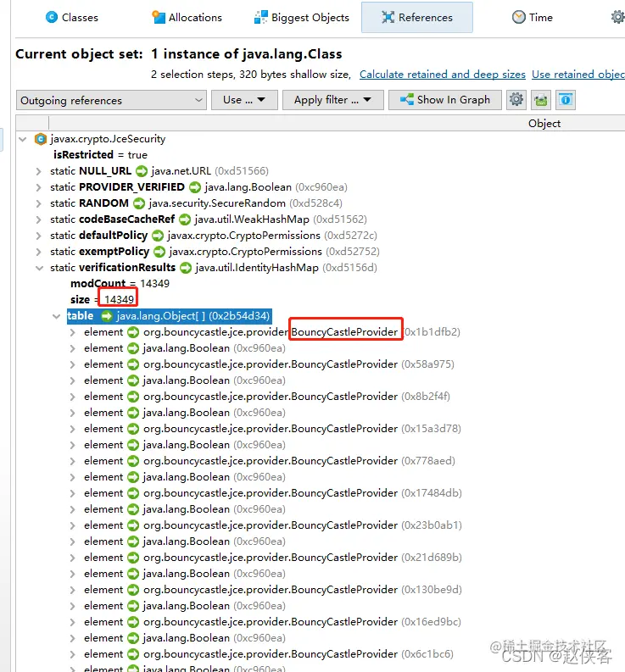Select java.util.WeakHashMap (0xd51562) text
This screenshot has height=672, width=625.
[281, 219]
